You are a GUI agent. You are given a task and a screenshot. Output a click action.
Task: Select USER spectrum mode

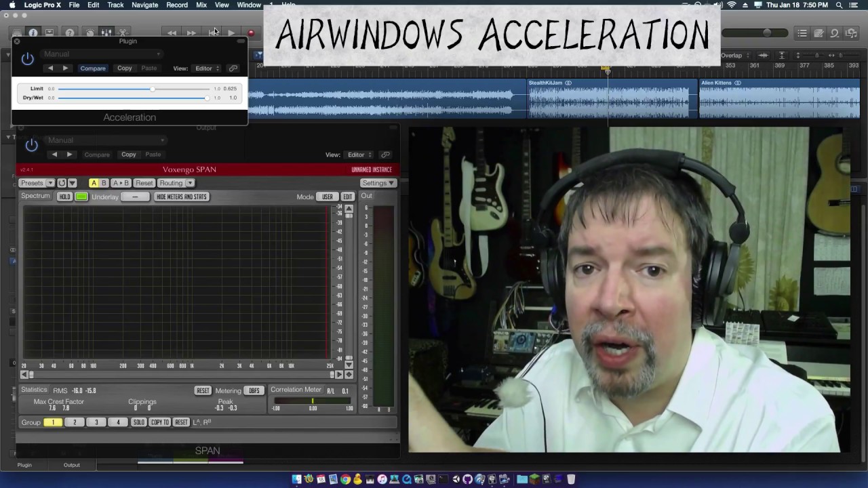[x=328, y=197]
